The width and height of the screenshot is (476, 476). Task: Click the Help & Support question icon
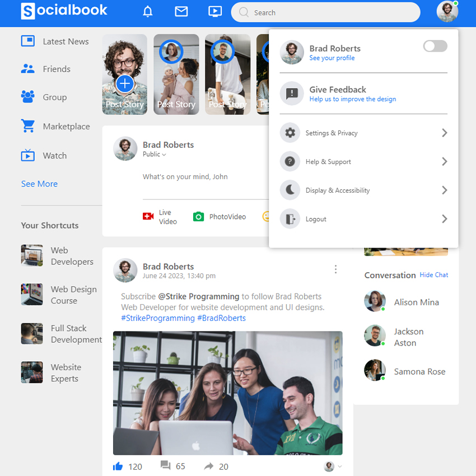coord(290,161)
